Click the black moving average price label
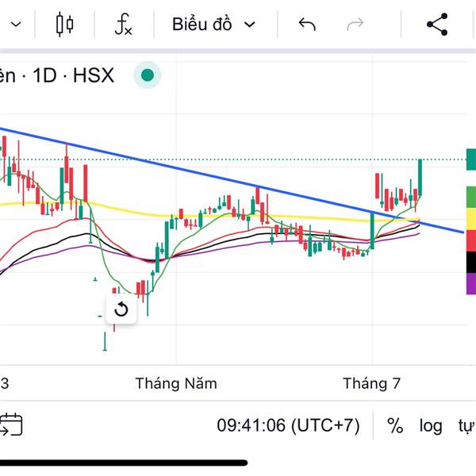 click(471, 263)
